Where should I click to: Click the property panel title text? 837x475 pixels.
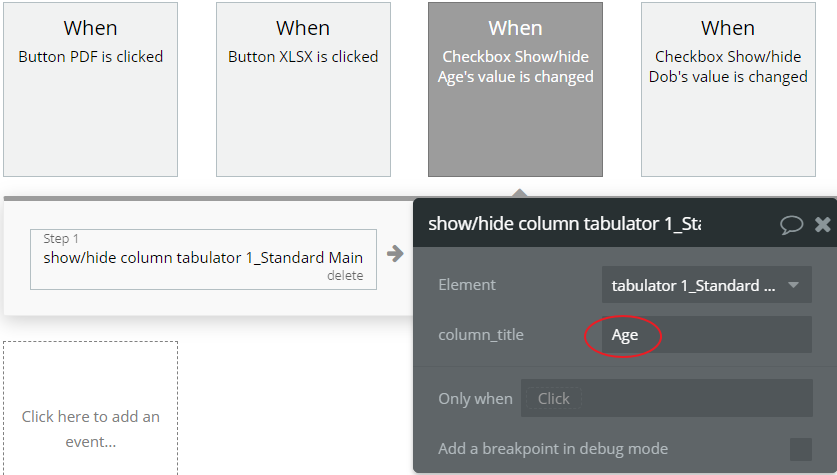(x=564, y=224)
